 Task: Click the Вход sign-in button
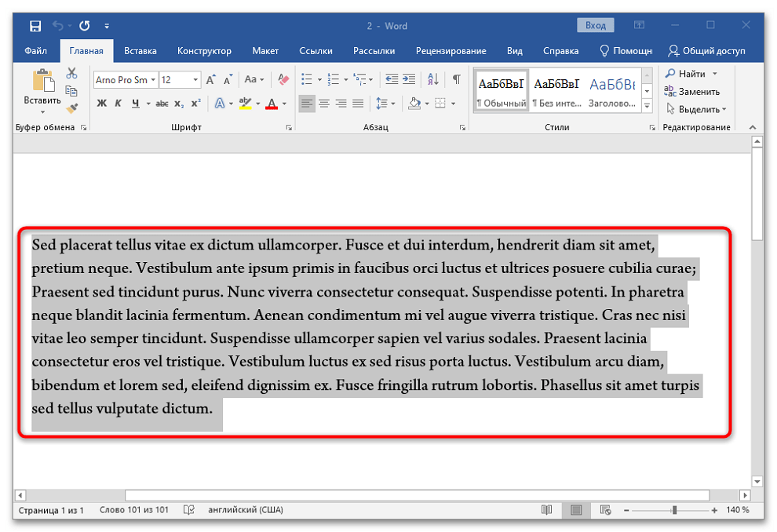coord(596,26)
